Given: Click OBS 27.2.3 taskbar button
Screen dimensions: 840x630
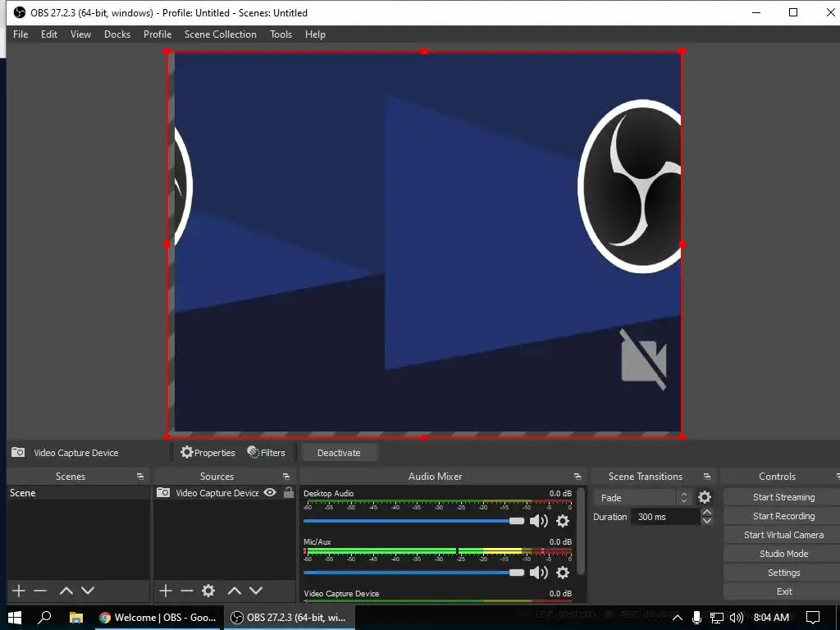Looking at the screenshot, I should [x=290, y=618].
